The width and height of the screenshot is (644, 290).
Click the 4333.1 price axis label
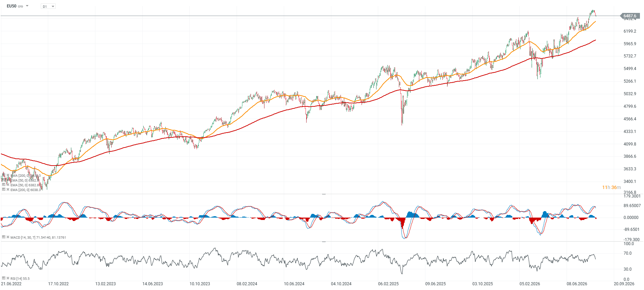630,132
